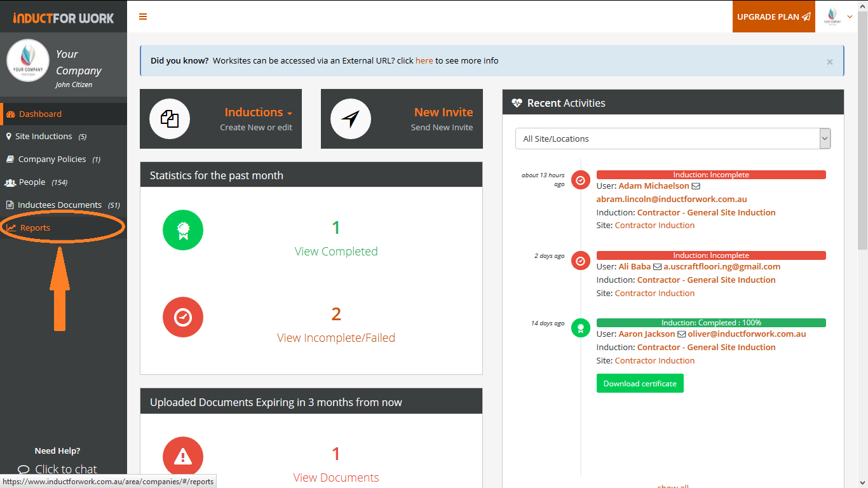The width and height of the screenshot is (868, 488).
Task: Click the Inductees Documents file icon
Action: (x=10, y=205)
